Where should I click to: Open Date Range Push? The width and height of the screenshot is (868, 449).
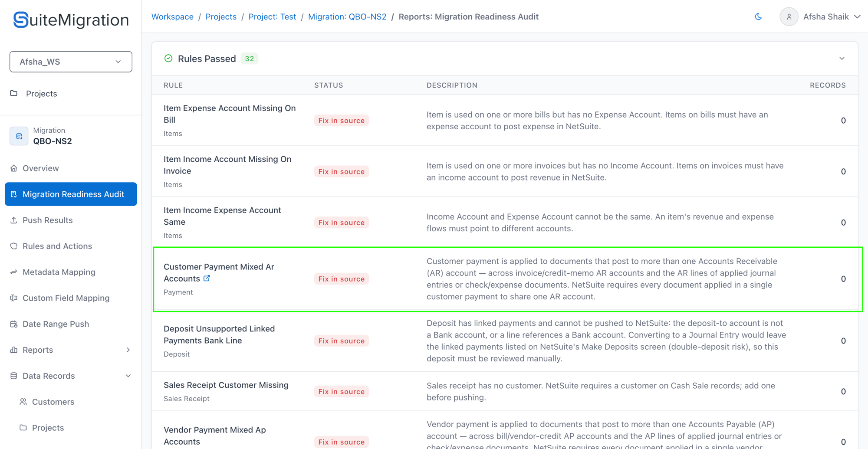(x=56, y=324)
